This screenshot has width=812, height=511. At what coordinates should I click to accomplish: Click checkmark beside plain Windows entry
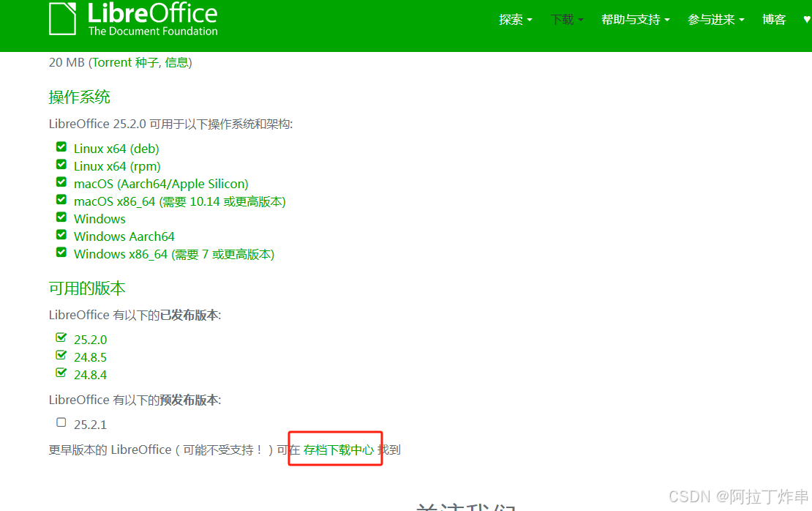(61, 217)
